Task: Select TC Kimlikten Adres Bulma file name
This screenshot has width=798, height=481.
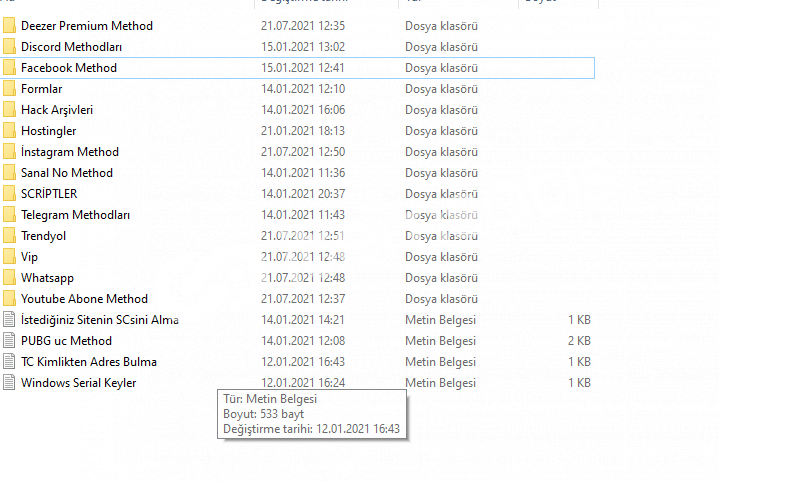Action: [x=89, y=361]
